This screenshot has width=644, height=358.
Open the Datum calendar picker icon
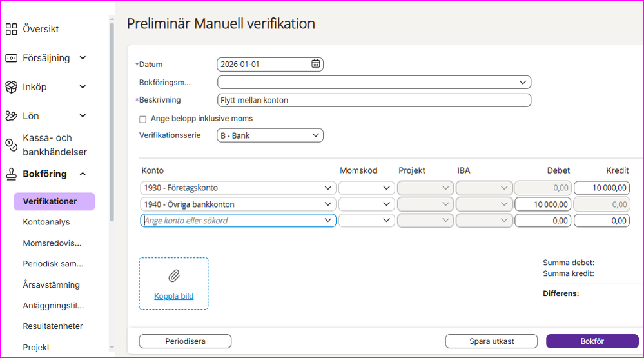pyautogui.click(x=315, y=64)
